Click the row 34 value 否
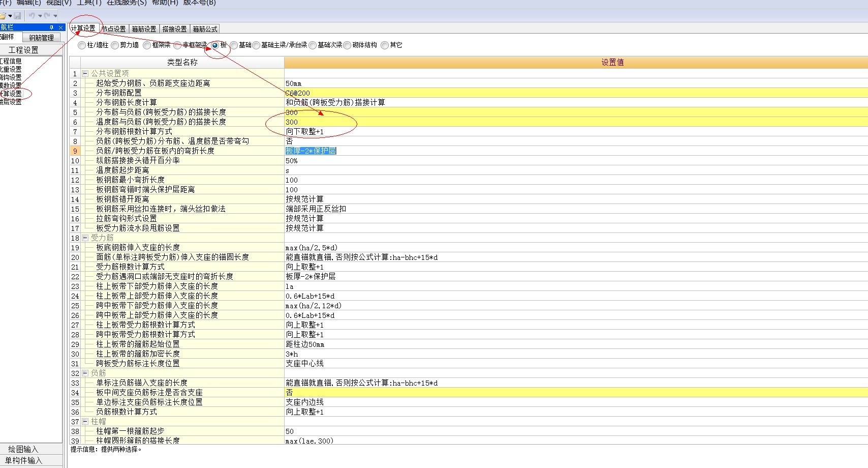868x468 pixels. point(576,393)
